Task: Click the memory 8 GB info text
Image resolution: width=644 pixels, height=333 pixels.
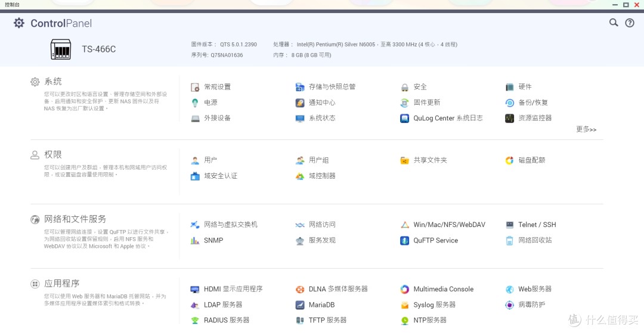Action: pos(302,55)
